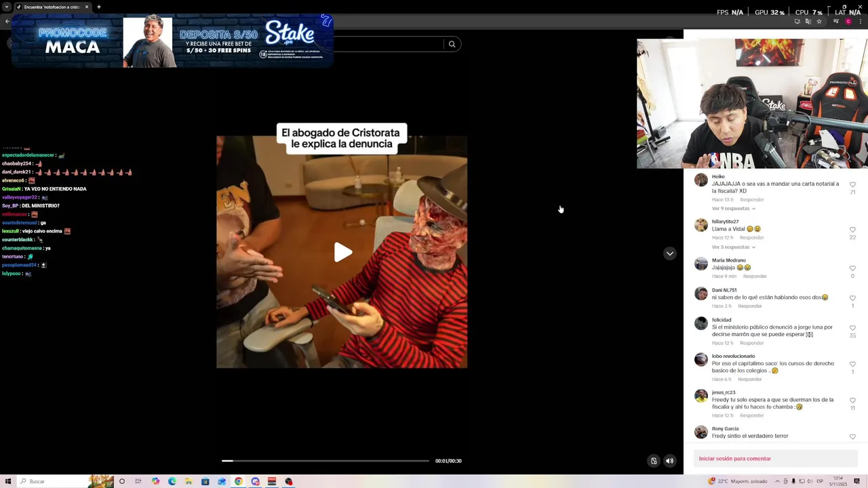Like lobo revolucionario's comment heart
The width and height of the screenshot is (868, 488).
852,364
